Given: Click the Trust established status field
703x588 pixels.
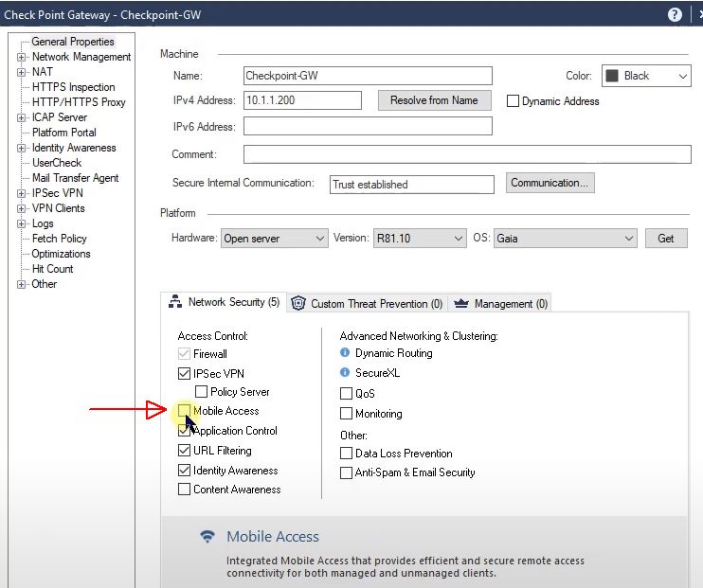Looking at the screenshot, I should pos(411,185).
